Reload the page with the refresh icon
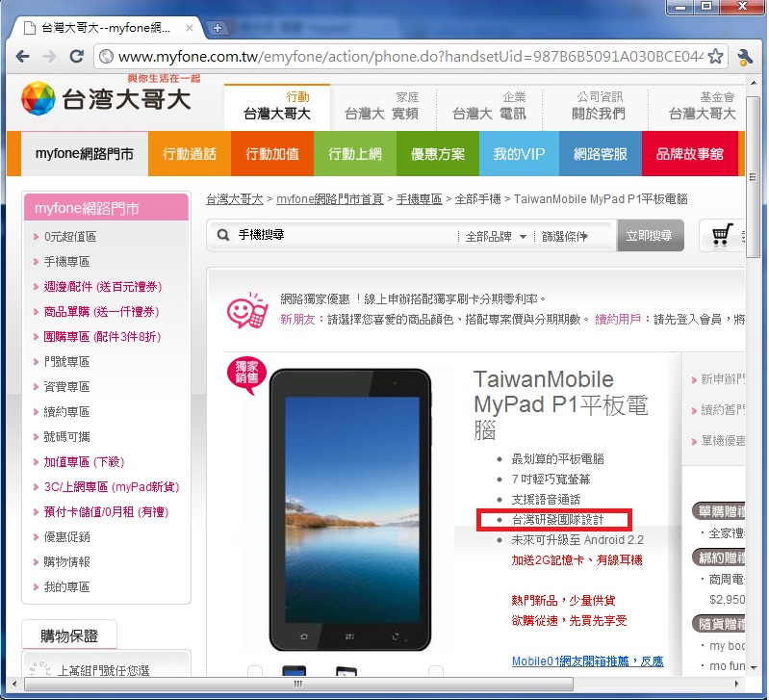The height and width of the screenshot is (700, 769). (x=76, y=57)
